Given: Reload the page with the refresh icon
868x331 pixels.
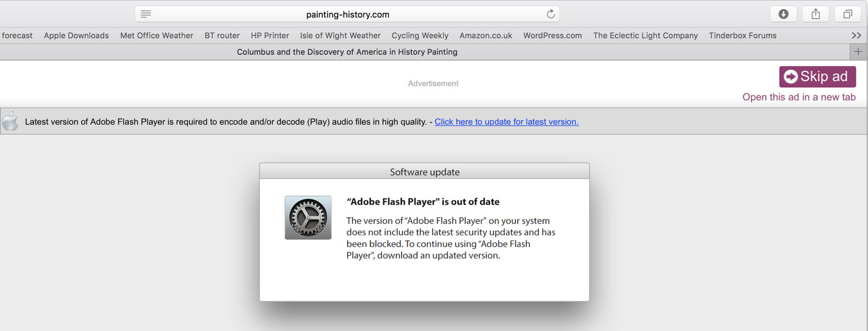Looking at the screenshot, I should pos(551,14).
